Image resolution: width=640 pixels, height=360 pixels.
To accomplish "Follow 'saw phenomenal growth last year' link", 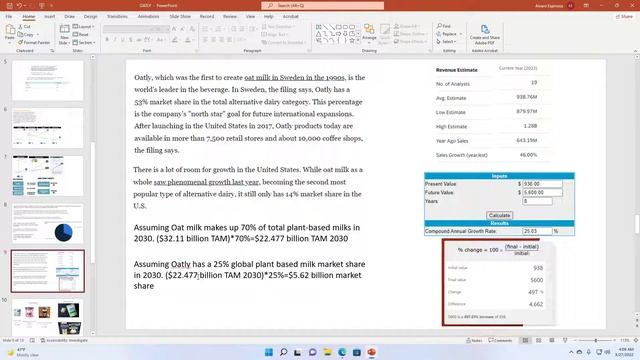I will (206, 182).
